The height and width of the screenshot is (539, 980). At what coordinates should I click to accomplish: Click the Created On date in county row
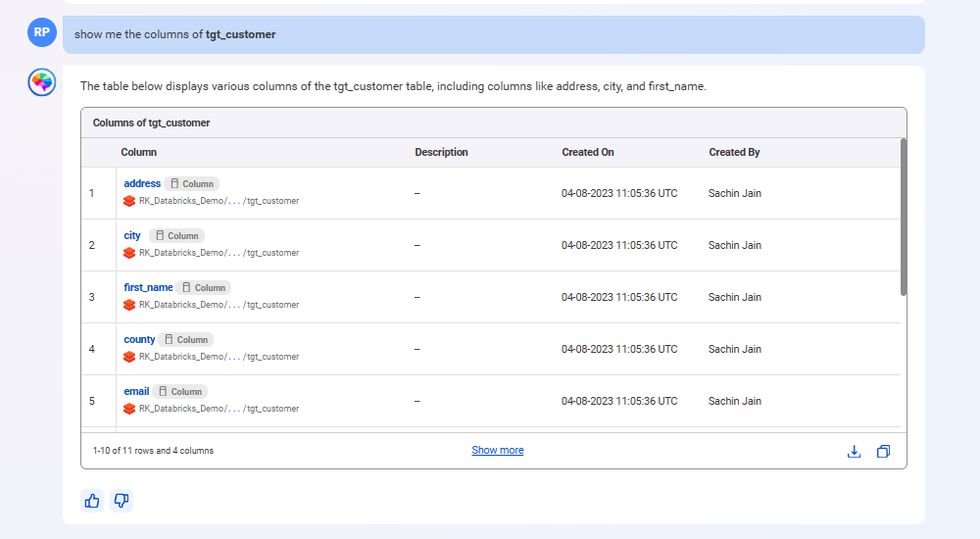tap(619, 349)
